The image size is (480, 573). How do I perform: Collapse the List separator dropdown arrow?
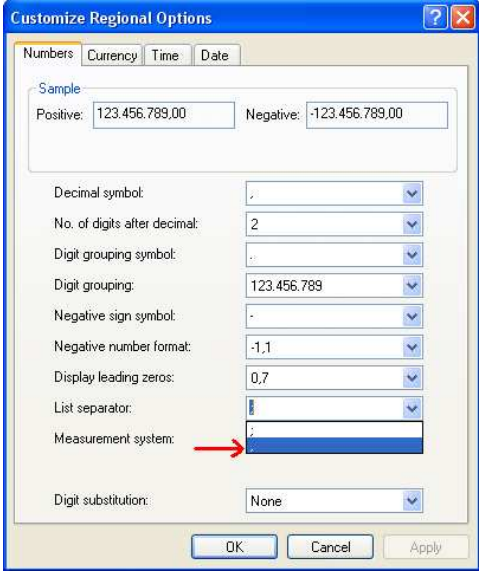point(412,408)
